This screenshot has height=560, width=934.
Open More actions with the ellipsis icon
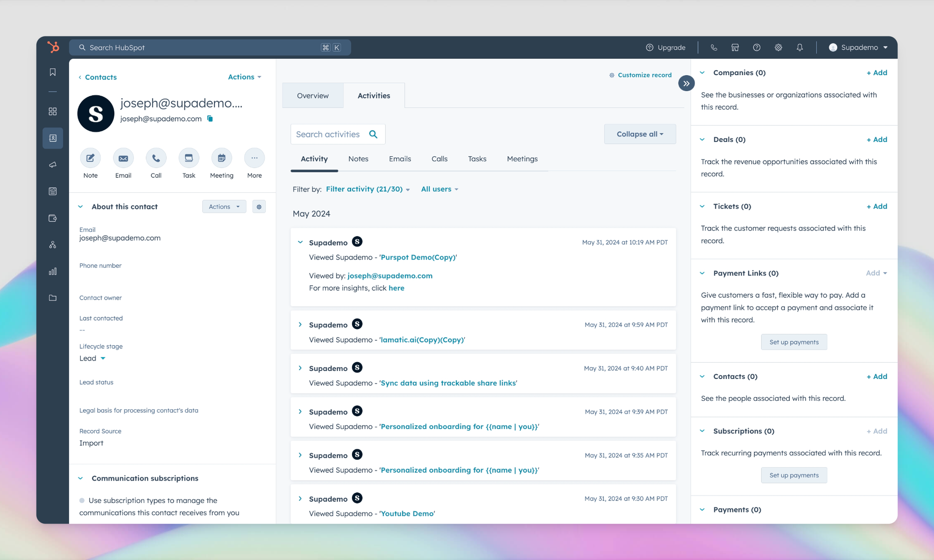255,158
